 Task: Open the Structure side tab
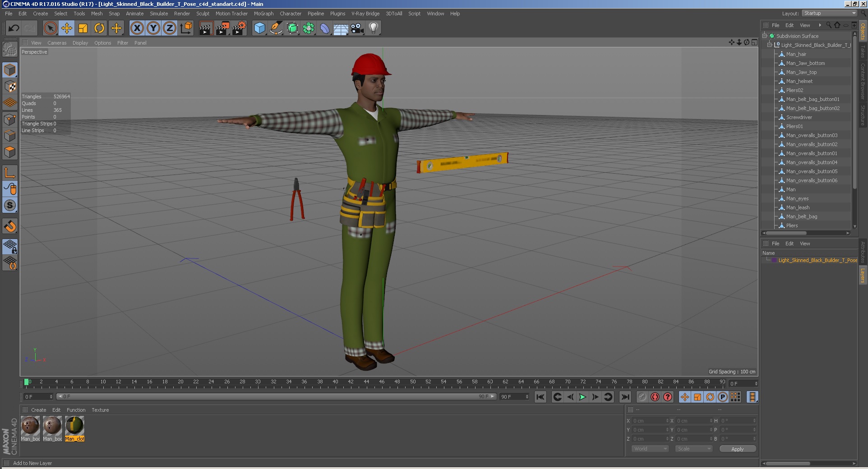click(x=862, y=115)
